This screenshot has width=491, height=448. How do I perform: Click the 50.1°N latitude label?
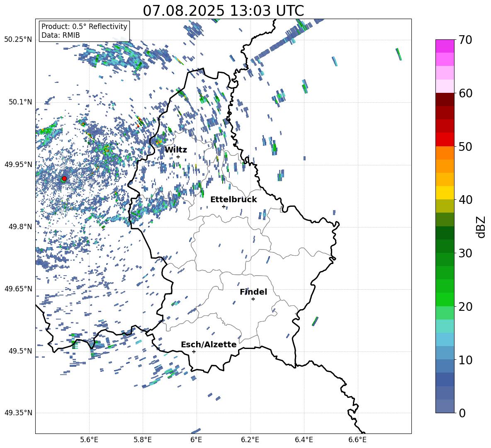click(x=21, y=102)
